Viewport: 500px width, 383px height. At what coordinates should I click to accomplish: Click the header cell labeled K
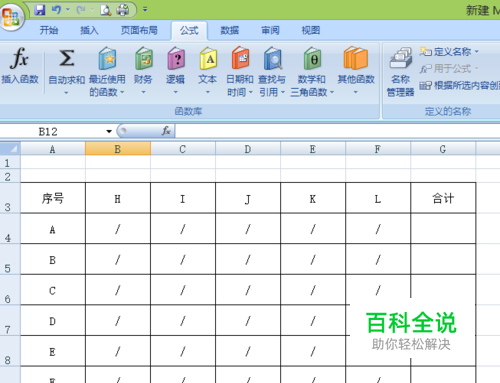[x=313, y=198]
